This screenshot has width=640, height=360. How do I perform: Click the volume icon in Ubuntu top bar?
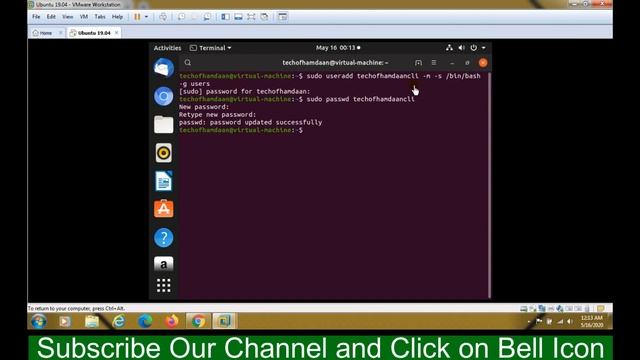[x=461, y=48]
